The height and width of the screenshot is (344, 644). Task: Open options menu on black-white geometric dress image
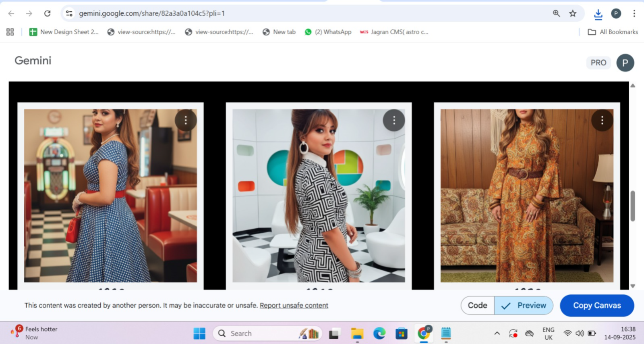point(394,120)
